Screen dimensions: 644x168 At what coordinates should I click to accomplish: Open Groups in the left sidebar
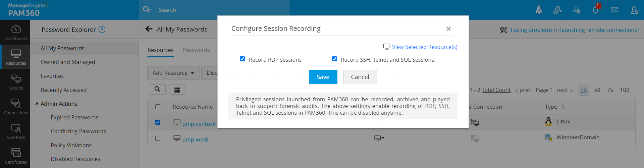[x=16, y=82]
